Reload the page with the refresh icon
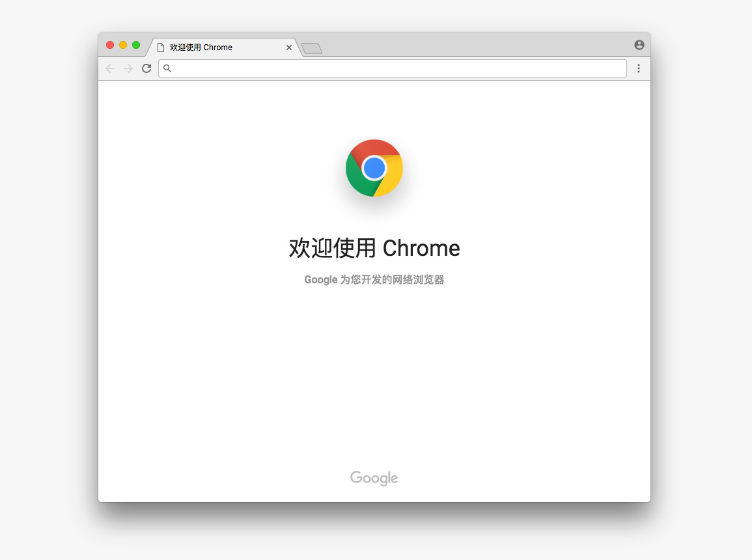The height and width of the screenshot is (560, 752). tap(146, 68)
